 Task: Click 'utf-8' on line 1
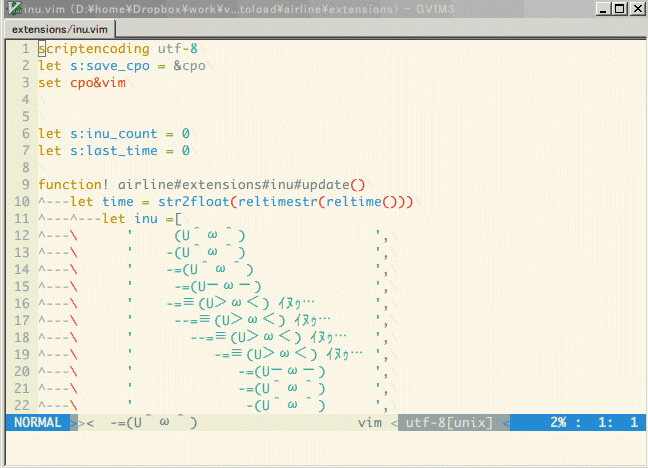pyautogui.click(x=178, y=49)
